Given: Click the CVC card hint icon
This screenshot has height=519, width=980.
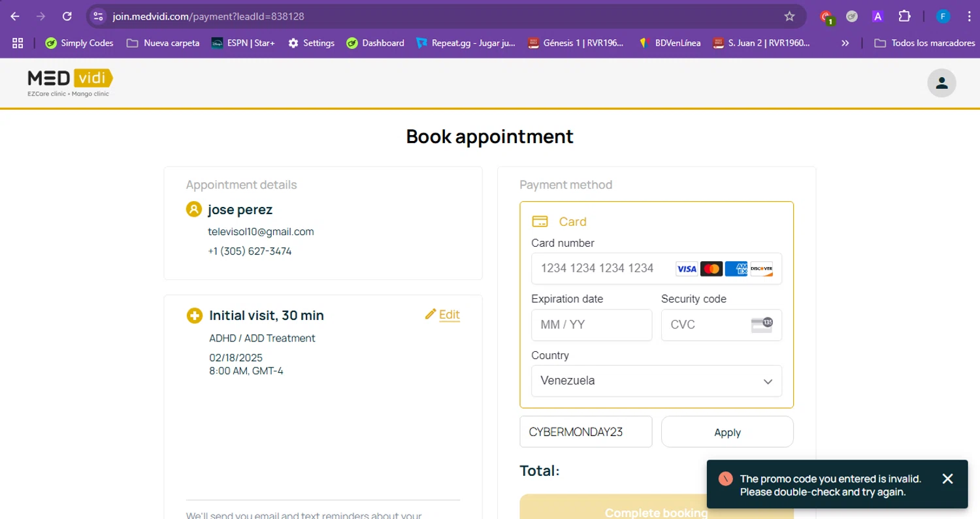Looking at the screenshot, I should [x=762, y=324].
